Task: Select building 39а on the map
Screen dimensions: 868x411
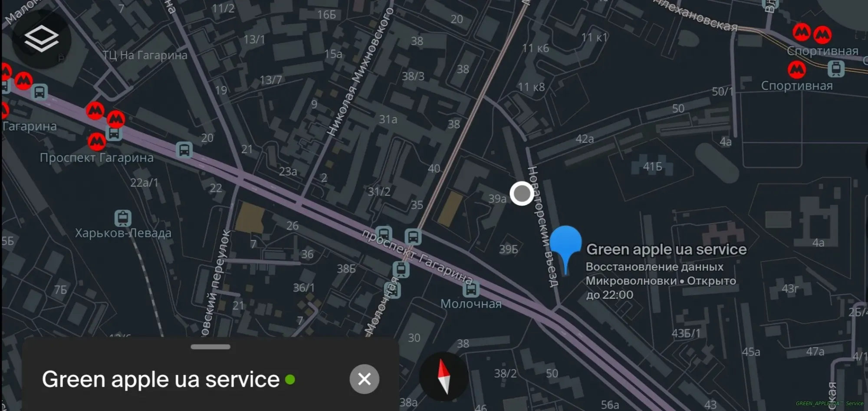Action: (497, 199)
